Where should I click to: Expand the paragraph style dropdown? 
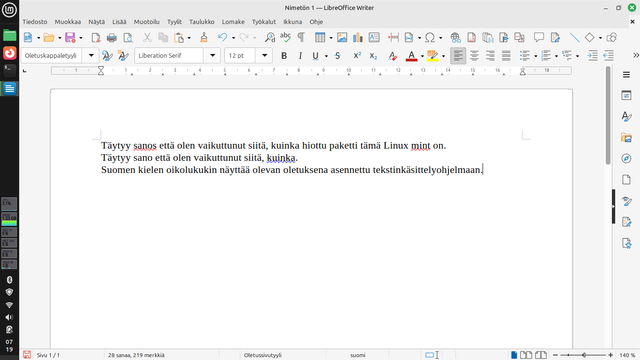(91, 56)
